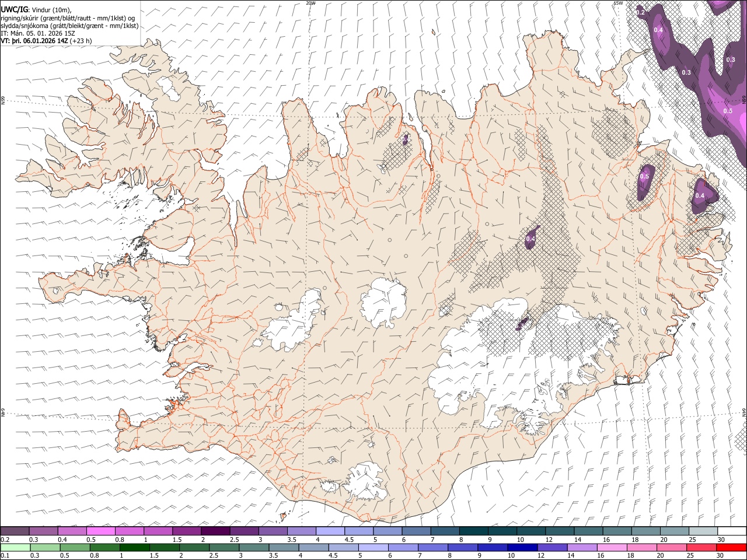This screenshot has height=560, width=747.
Task: Click the 'slydda/snjókoma' legend description line
Action: (x=70, y=26)
